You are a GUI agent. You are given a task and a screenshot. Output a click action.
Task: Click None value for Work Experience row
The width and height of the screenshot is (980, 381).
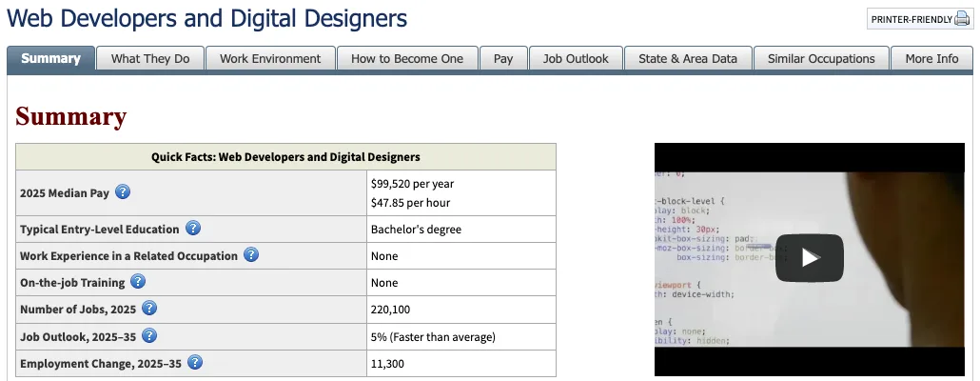pos(384,256)
